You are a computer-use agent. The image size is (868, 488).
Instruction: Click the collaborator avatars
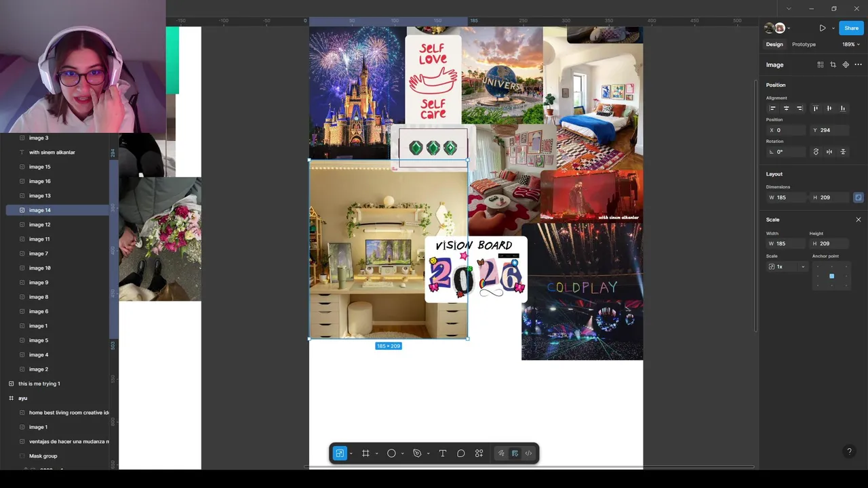pyautogui.click(x=775, y=28)
